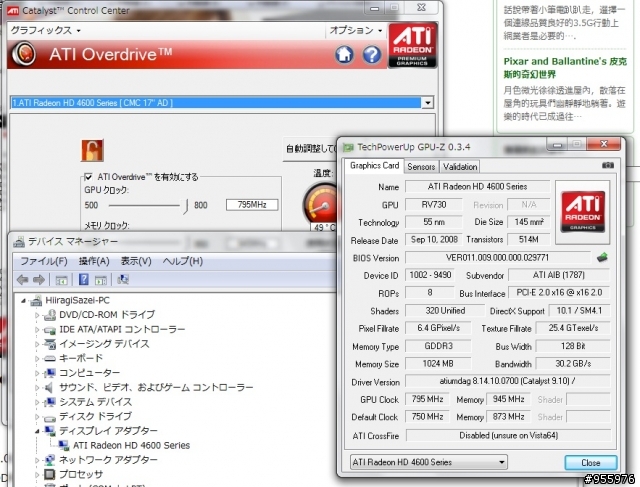The height and width of the screenshot is (487, 640).
Task: Click the DVD/CD-ROM drive icon
Action: (49, 315)
